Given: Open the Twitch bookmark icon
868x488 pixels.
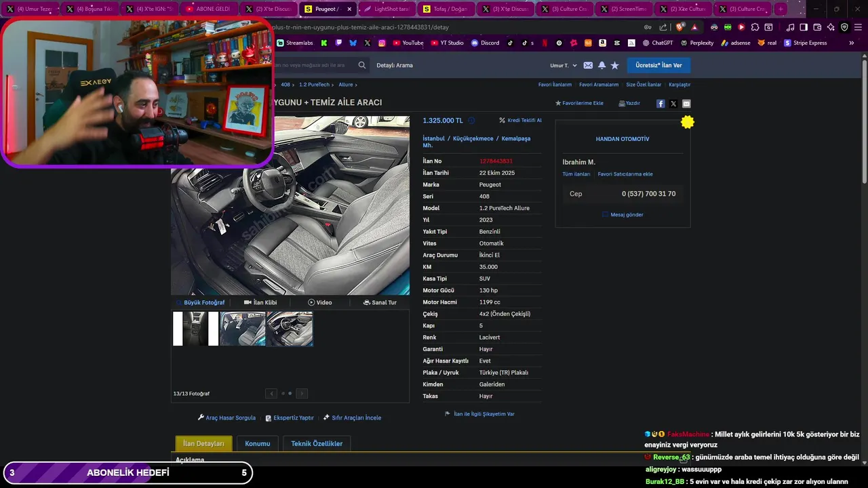Looking at the screenshot, I should click(338, 43).
